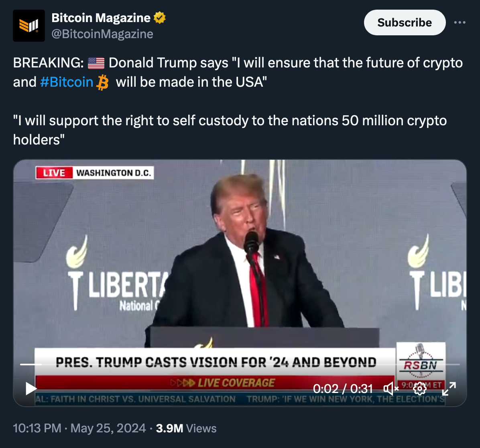Open the three-dot more options menu
This screenshot has height=448, width=480.
(x=460, y=22)
